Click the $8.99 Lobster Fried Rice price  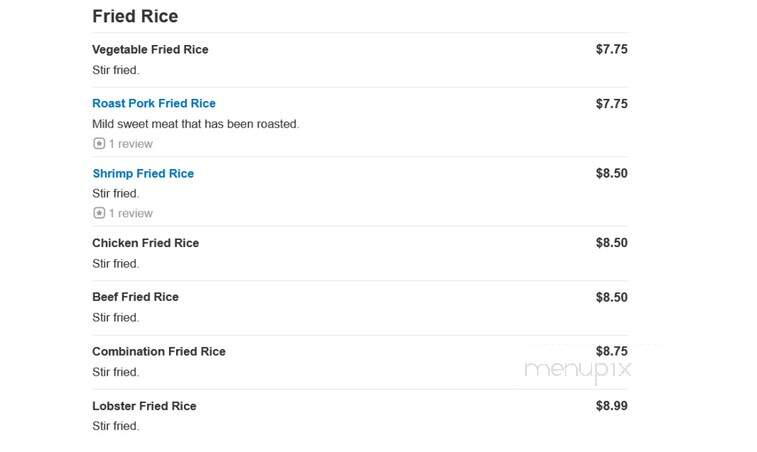[x=612, y=406]
